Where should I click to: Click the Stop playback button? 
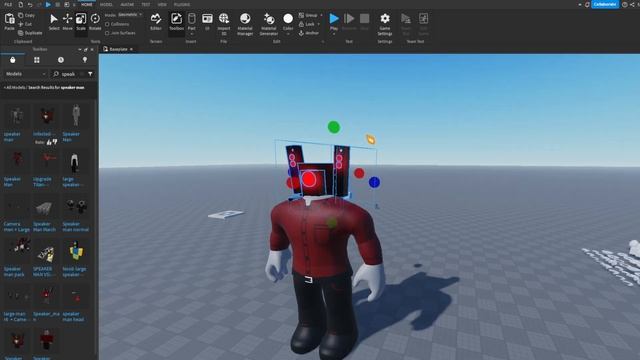[364, 22]
